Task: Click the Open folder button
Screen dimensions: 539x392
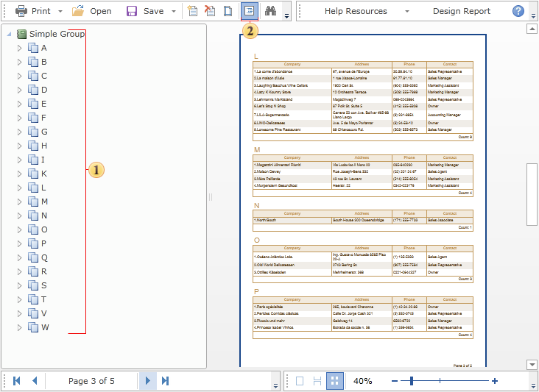Action: point(92,11)
